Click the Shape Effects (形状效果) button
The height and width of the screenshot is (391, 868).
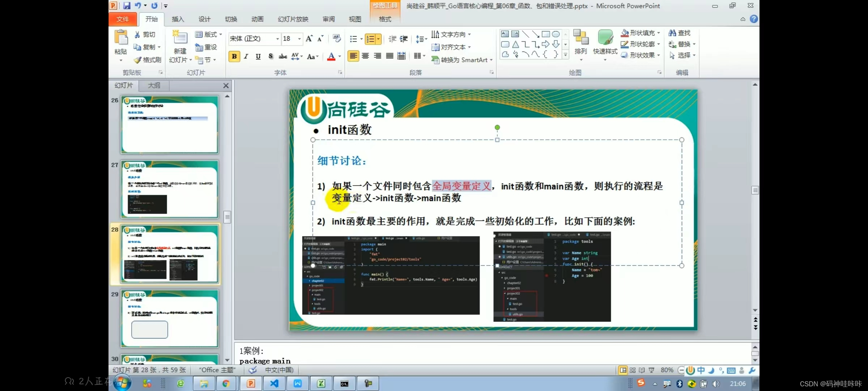pos(640,55)
